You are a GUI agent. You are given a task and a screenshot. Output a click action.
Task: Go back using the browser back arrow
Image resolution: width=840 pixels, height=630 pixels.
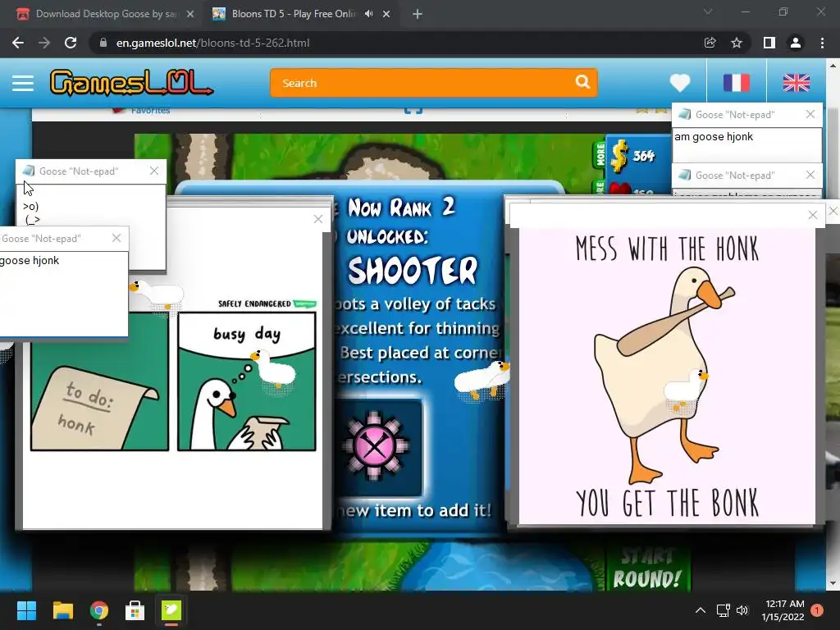(18, 43)
